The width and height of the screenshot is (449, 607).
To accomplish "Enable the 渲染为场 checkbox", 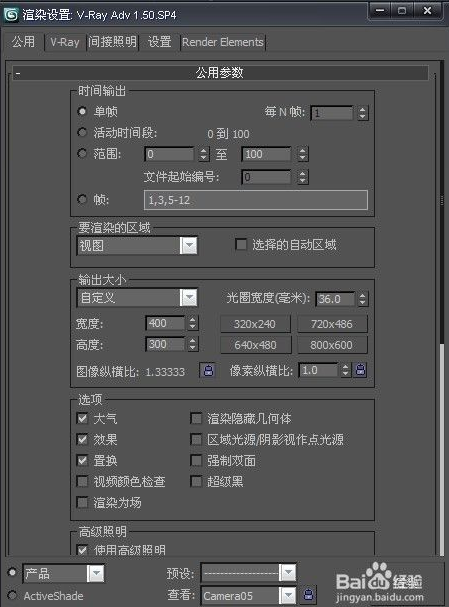I will 82,502.
